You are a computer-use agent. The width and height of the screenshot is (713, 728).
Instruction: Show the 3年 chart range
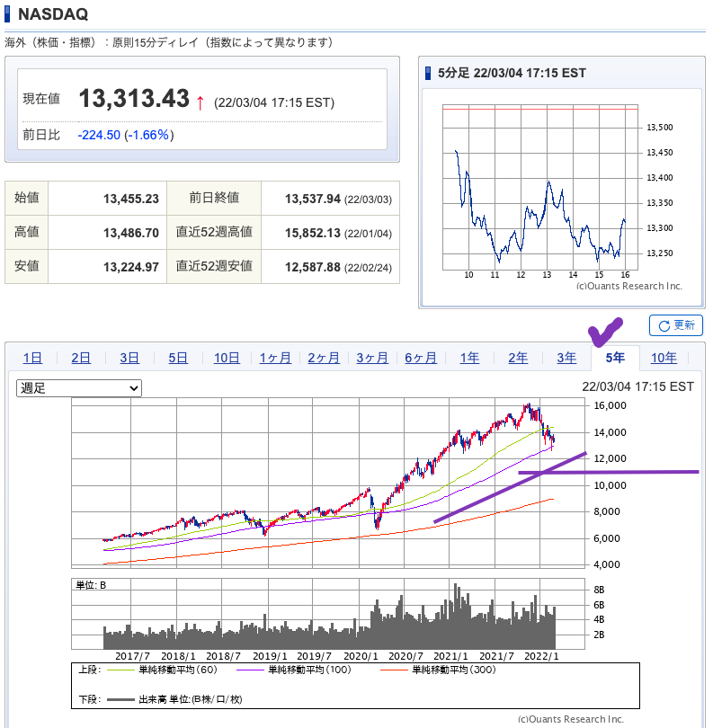566,358
